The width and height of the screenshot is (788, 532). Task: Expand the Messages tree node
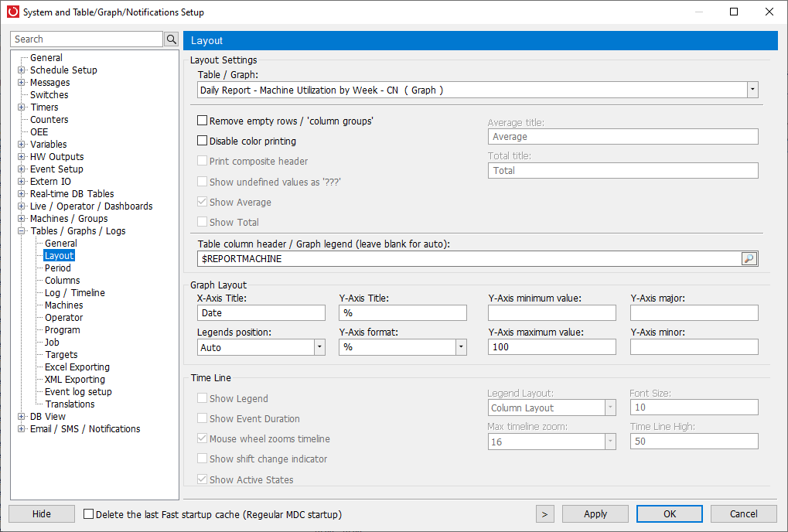click(21, 83)
